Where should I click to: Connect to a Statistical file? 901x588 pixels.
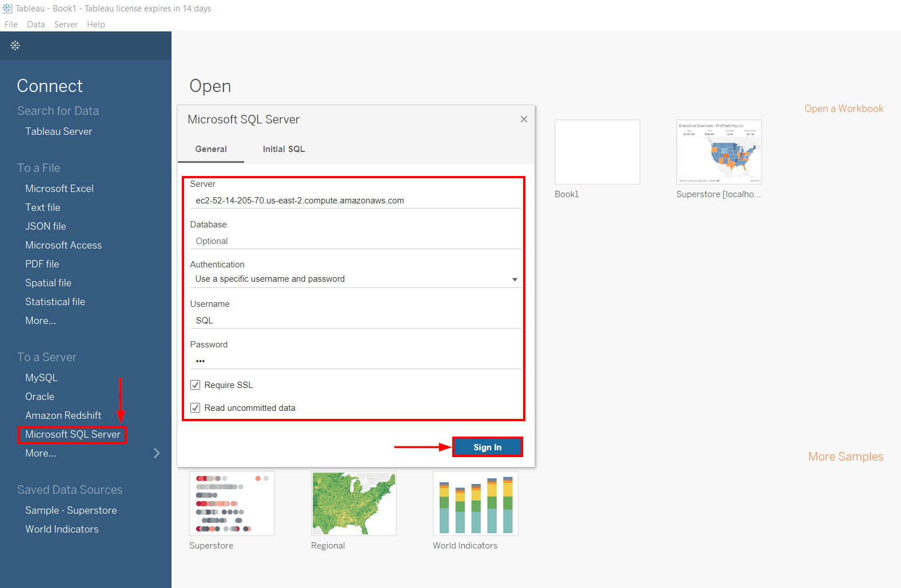tap(55, 302)
